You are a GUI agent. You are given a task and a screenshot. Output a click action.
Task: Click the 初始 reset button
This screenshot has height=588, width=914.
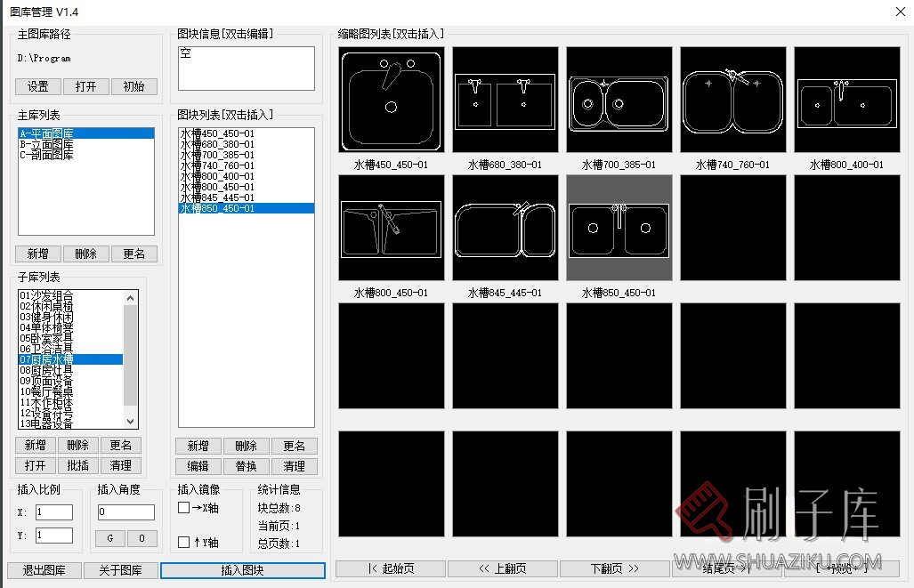[133, 86]
